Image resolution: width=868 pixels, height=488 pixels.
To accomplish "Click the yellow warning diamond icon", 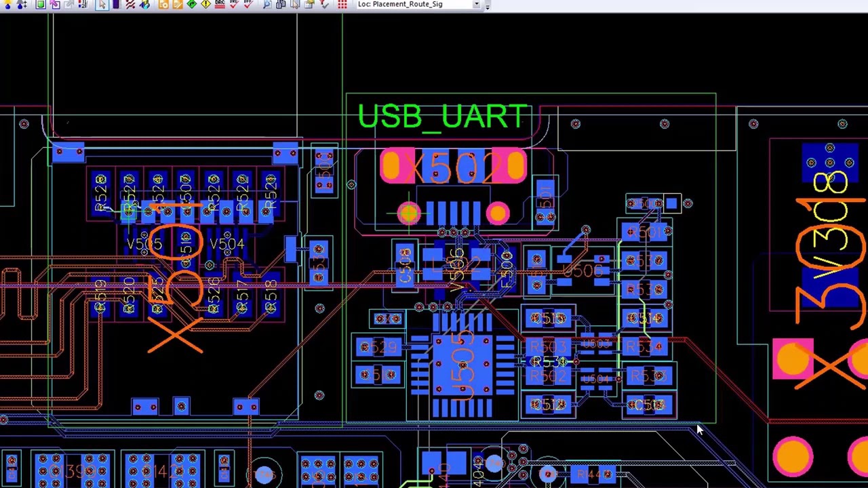I will coord(206,4).
